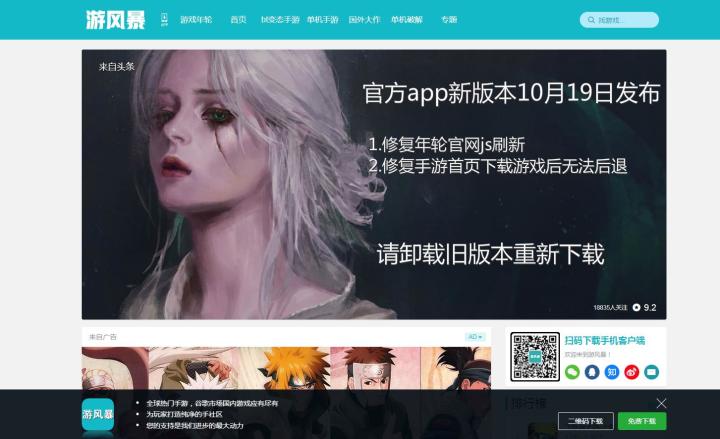Click the 游风暴 app icon in bottom bar
720x439 pixels.
point(98,414)
